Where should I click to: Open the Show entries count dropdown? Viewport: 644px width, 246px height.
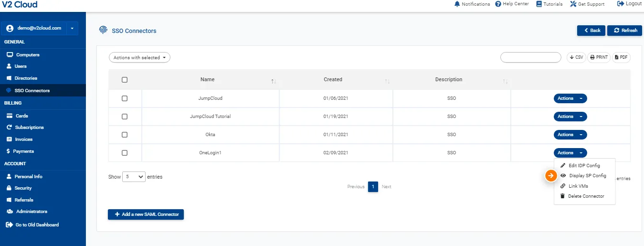pos(134,177)
